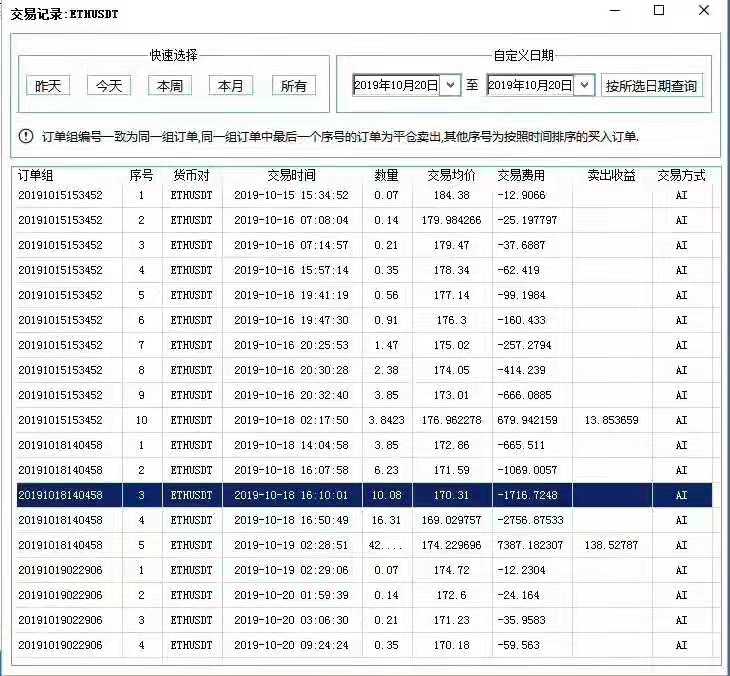Click price cell 169.029757

(x=451, y=520)
